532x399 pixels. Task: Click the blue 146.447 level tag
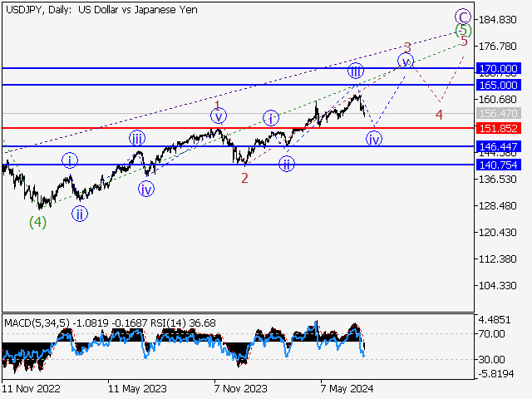coord(499,146)
